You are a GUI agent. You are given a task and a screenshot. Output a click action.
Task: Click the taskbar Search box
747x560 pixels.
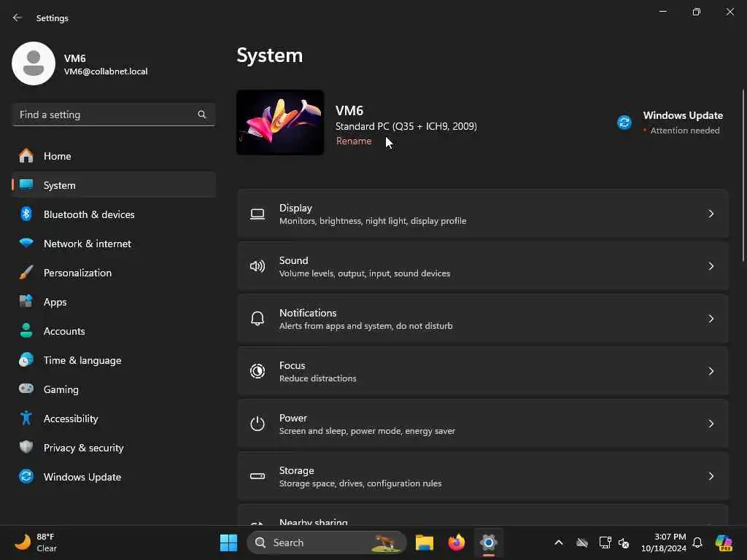coord(327,542)
